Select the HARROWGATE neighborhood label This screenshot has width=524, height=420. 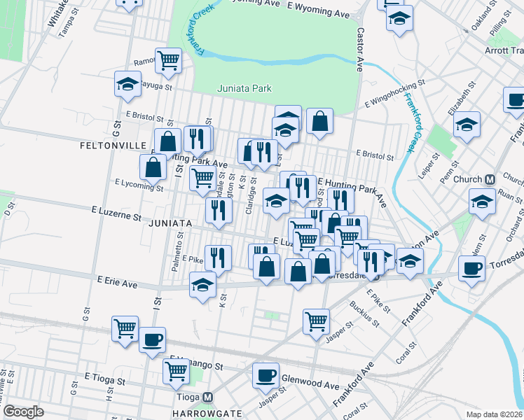point(207,413)
